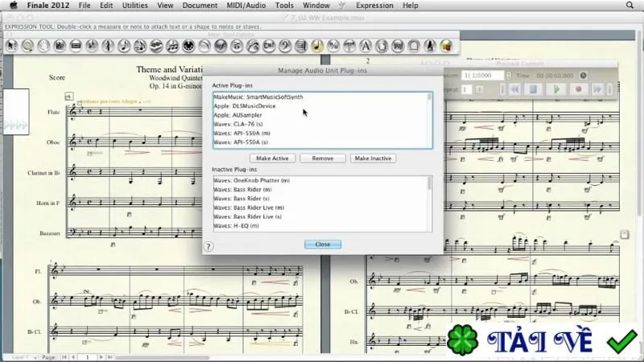Click the Measure stepper arrows
Image resolution: width=644 pixels, height=362 pixels.
coord(509,76)
